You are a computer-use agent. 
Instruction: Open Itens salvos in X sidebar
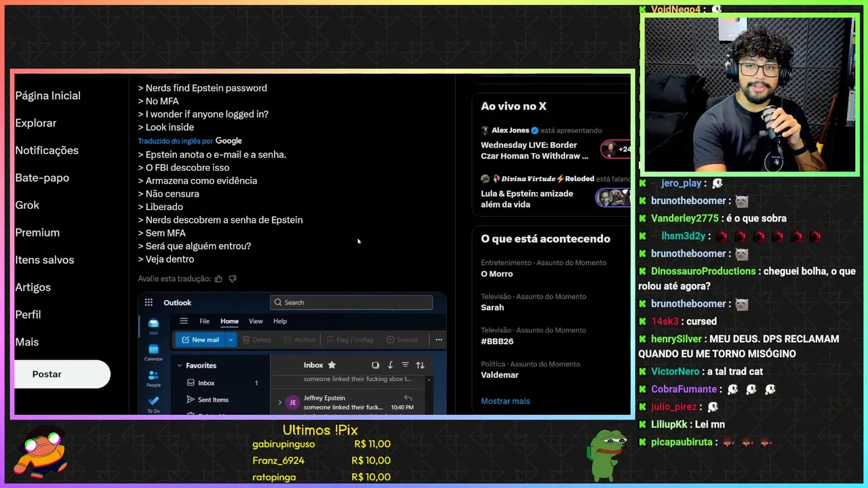[x=45, y=260]
